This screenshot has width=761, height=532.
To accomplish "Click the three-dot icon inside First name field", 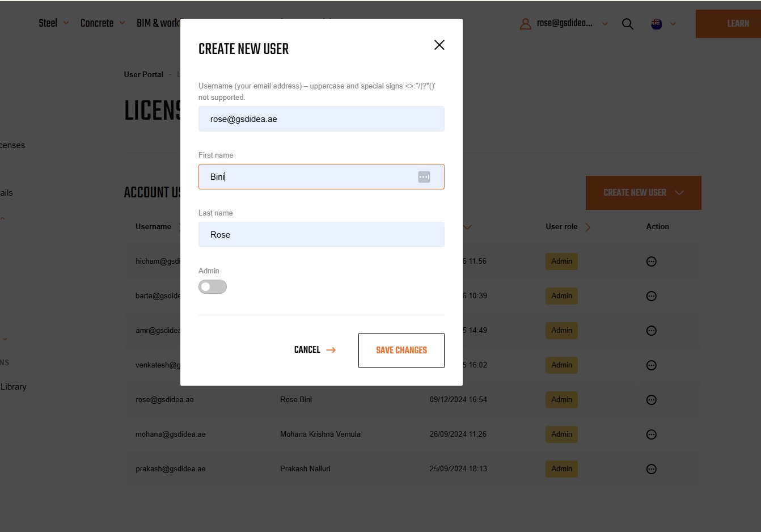I will point(424,176).
